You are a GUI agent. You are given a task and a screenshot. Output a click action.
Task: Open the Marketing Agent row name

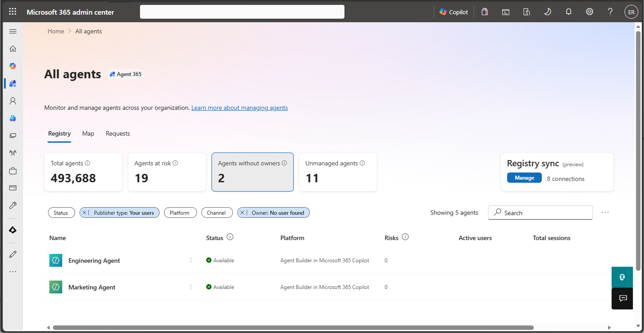tap(92, 287)
